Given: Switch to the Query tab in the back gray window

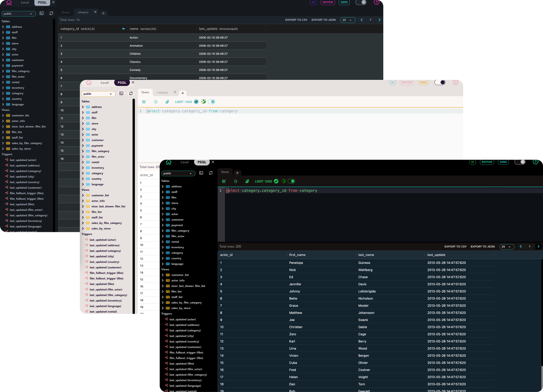Looking at the screenshot, I should 65,12.
